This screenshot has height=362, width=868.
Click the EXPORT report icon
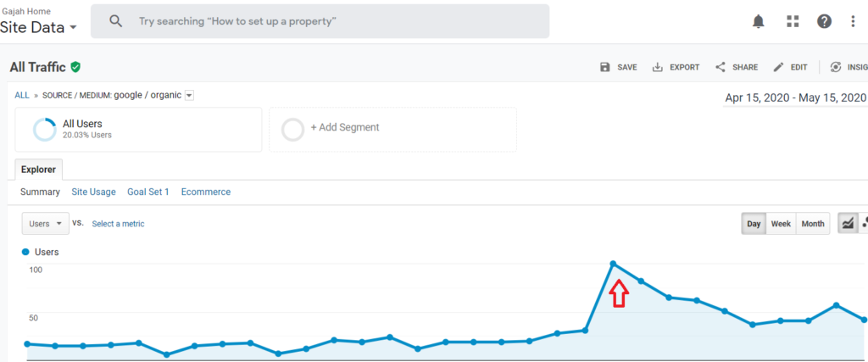point(658,67)
